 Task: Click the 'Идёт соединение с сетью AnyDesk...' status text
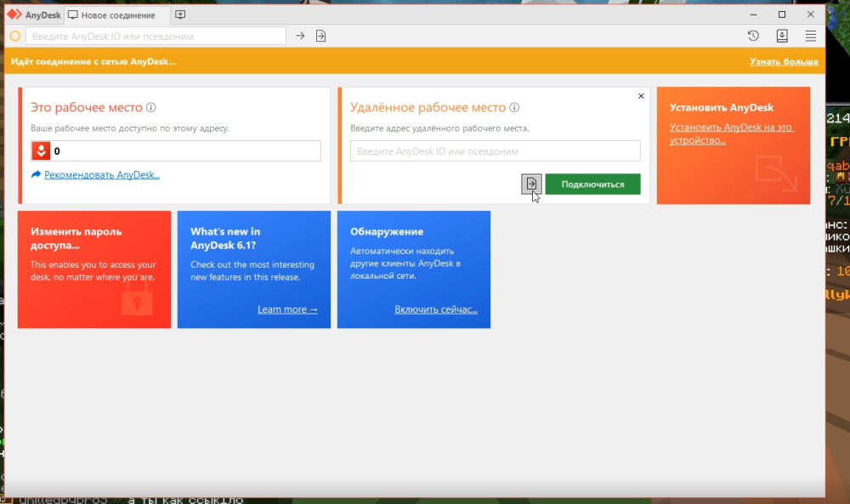pyautogui.click(x=93, y=61)
